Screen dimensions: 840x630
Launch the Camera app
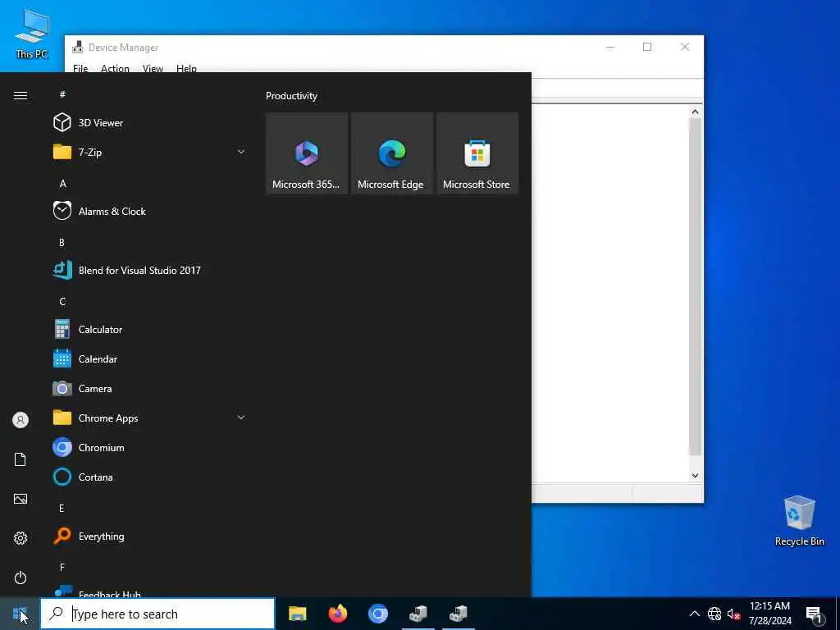pos(150,388)
